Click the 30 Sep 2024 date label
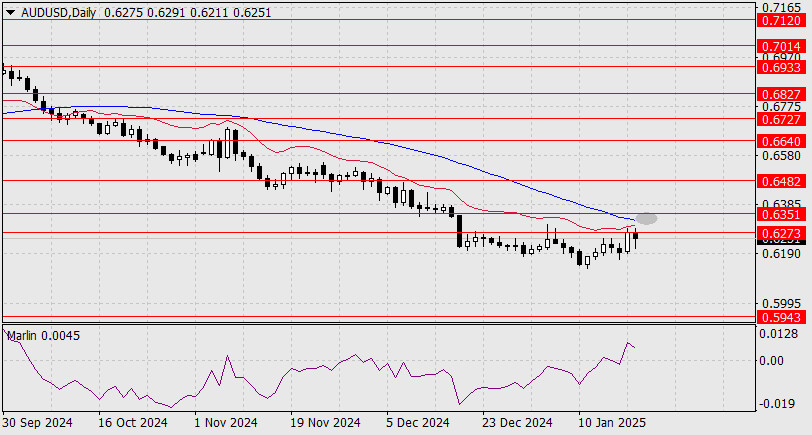The image size is (812, 435). pos(38,423)
